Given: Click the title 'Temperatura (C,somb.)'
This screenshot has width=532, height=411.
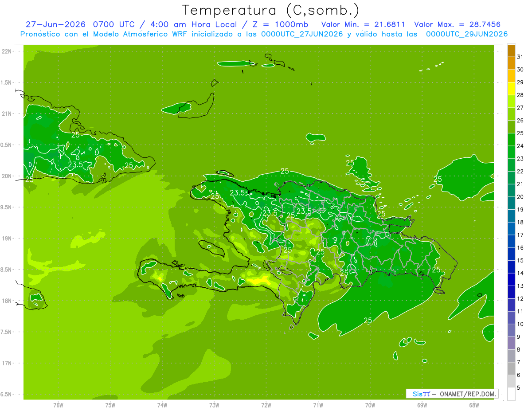Looking at the screenshot, I should point(271,10).
